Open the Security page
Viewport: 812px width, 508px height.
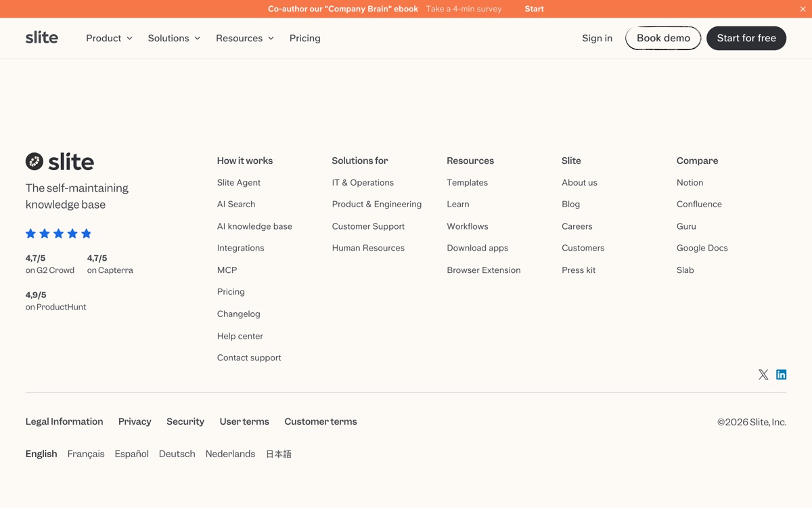point(185,421)
